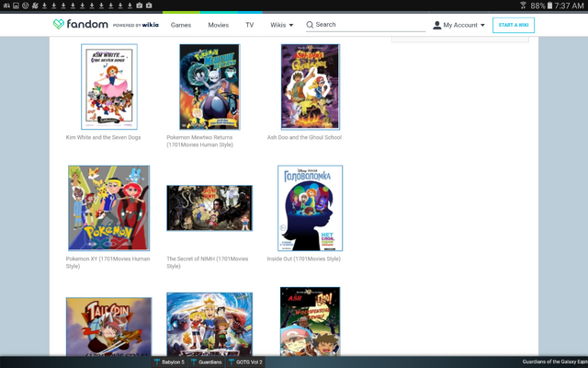Click the Guardians of the Galaxy ticker text
588x368 pixels.
click(555, 362)
